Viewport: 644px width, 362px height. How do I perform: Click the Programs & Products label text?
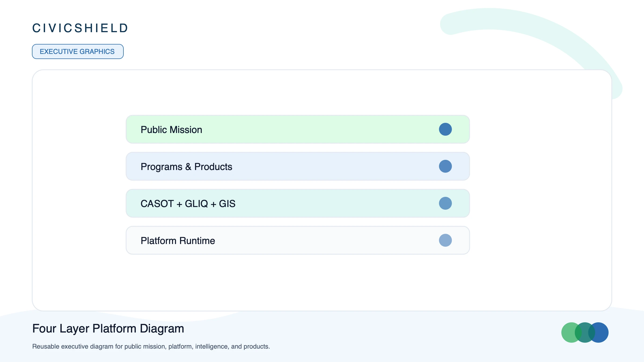pos(186,167)
